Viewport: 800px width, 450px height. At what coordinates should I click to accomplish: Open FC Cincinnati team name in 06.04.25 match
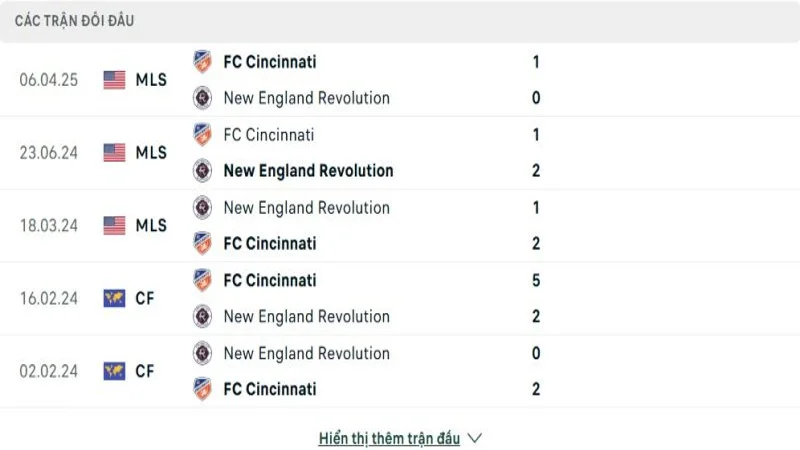point(270,62)
